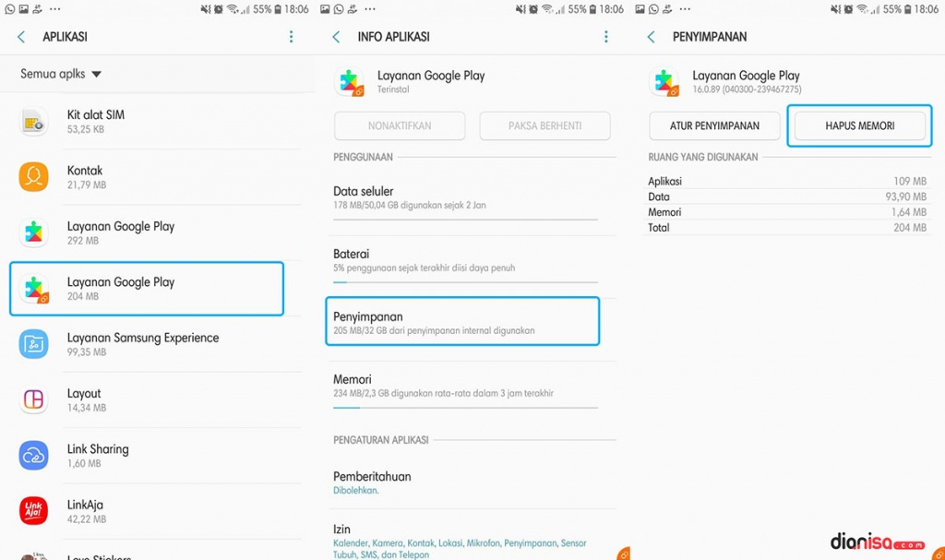
Task: Tap the Kit alat SIM icon
Action: click(34, 121)
